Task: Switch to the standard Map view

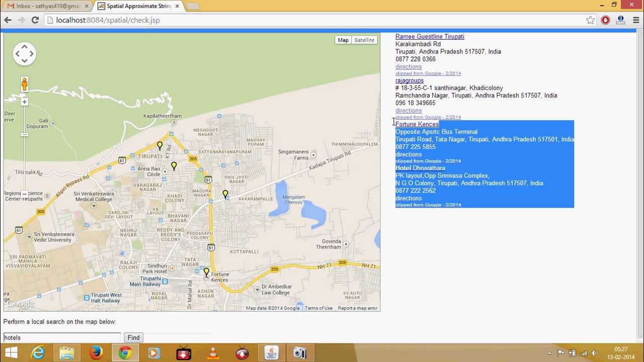Action: tap(343, 40)
